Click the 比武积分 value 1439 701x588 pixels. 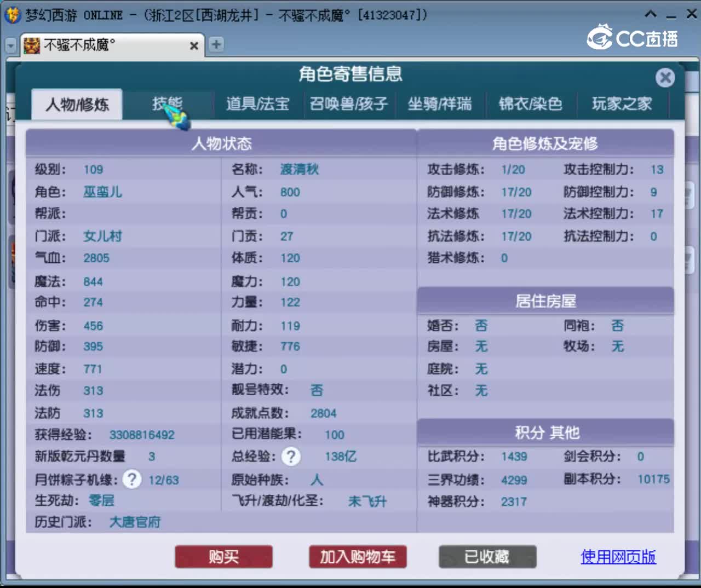(514, 457)
